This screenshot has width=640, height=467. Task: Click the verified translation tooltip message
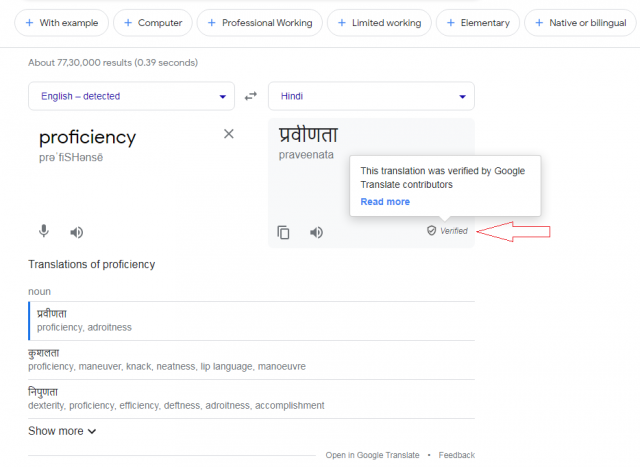point(442,178)
